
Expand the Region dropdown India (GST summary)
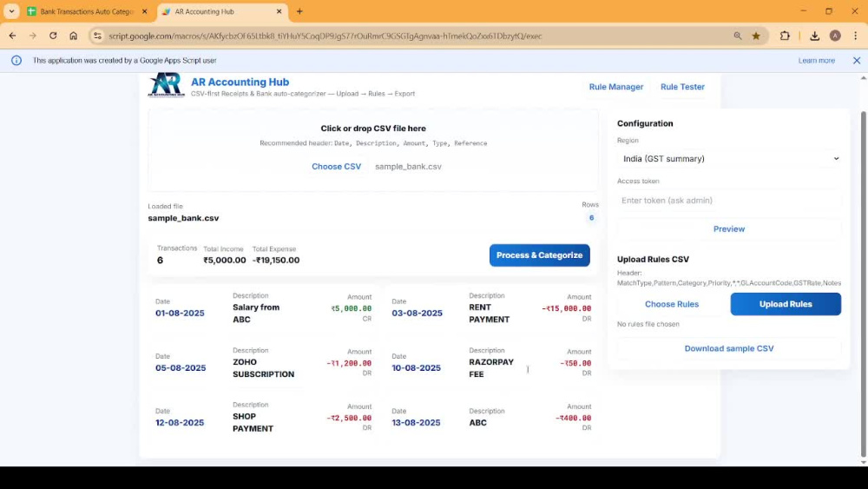point(728,158)
